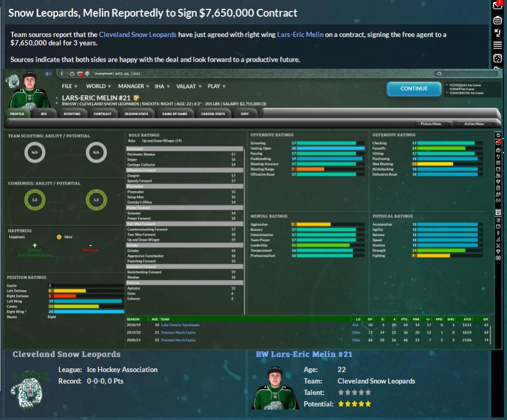Image resolution: width=507 pixels, height=420 pixels.
Task: Open the mail inbox icon with red alert
Action: [498, 5]
